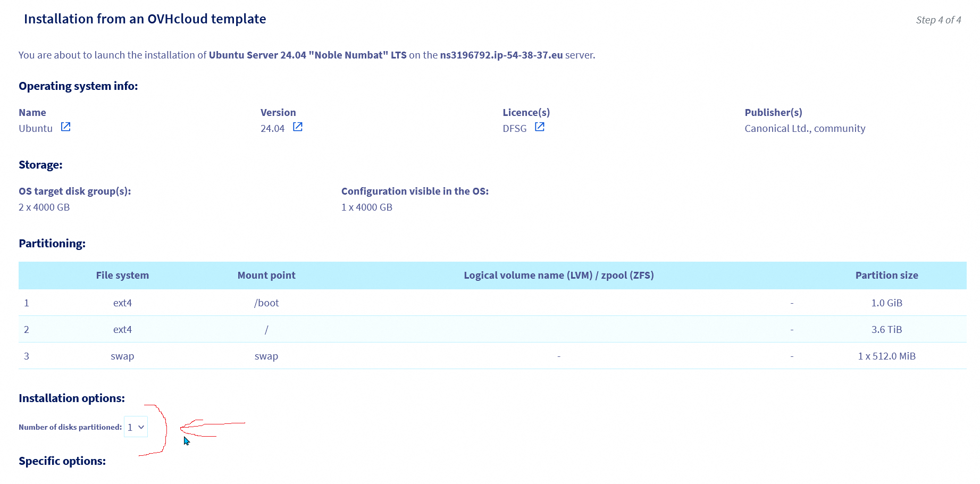Image resolution: width=980 pixels, height=484 pixels.
Task: Click the Logical volume name column header
Action: click(x=558, y=276)
